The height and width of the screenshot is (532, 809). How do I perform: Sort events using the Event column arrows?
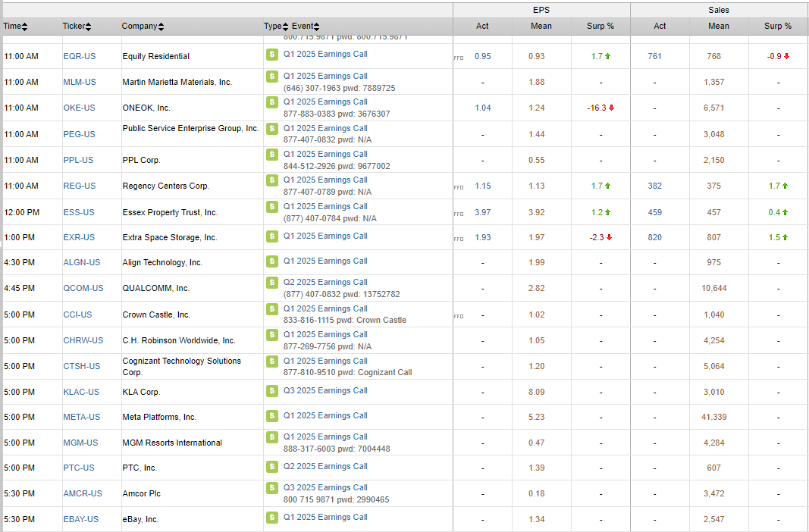(x=316, y=27)
